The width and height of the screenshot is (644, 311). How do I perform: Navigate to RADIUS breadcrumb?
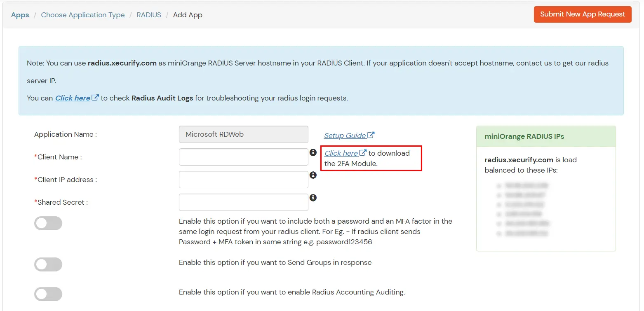coord(149,15)
